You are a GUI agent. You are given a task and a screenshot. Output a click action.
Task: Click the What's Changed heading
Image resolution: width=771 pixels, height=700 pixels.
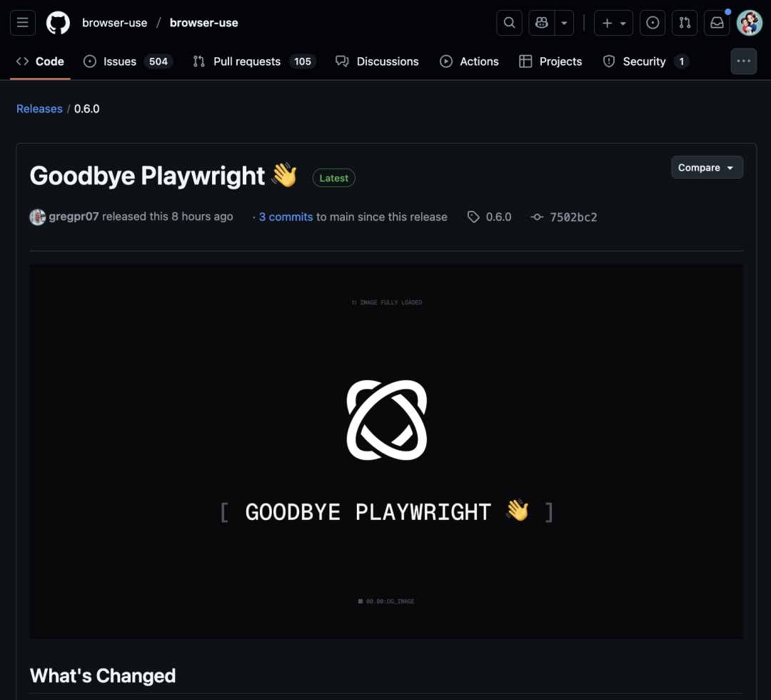click(103, 676)
